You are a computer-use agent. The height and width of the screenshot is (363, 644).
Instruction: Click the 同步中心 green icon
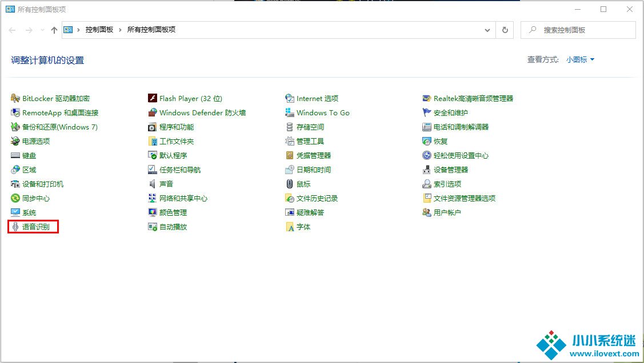click(15, 199)
